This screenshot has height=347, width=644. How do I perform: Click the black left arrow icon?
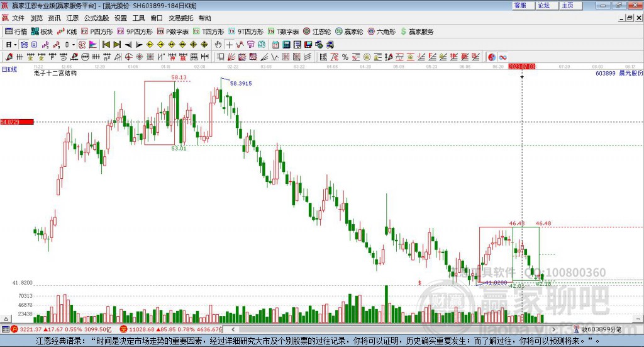click(128, 45)
